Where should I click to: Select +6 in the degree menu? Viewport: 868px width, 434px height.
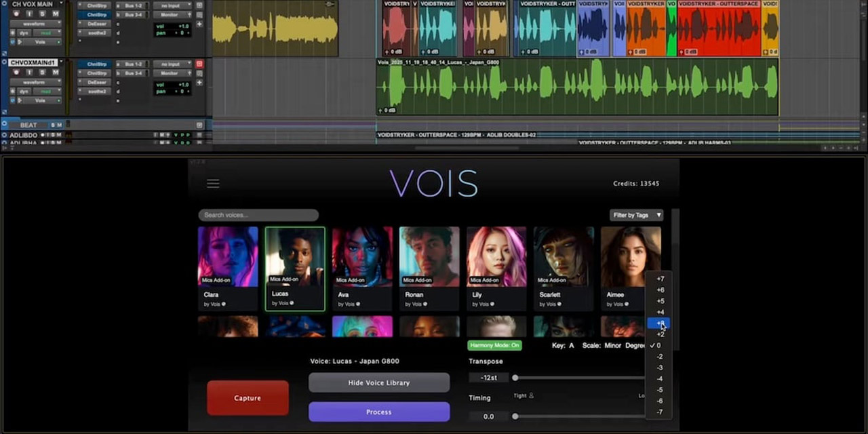pos(660,290)
